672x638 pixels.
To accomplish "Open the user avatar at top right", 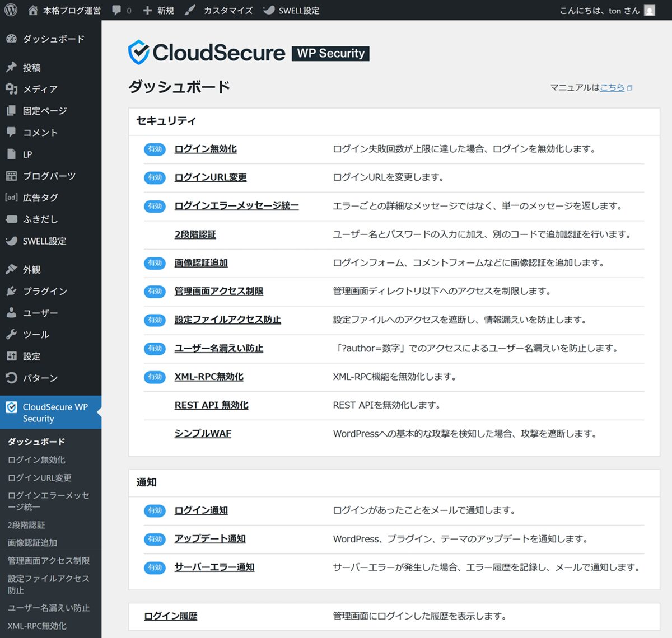I will click(x=650, y=11).
